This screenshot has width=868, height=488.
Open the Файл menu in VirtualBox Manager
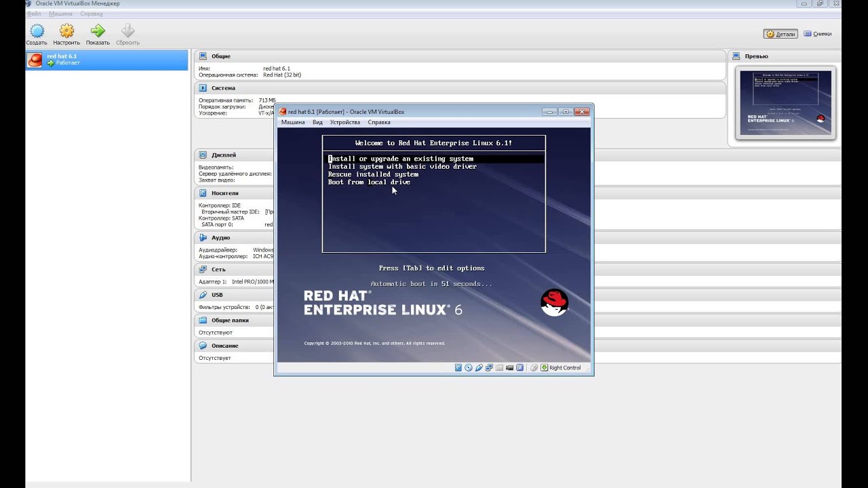click(35, 14)
